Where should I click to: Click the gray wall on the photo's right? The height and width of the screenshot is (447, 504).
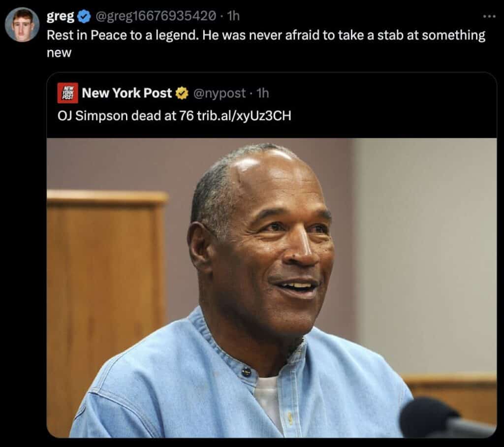(428, 246)
